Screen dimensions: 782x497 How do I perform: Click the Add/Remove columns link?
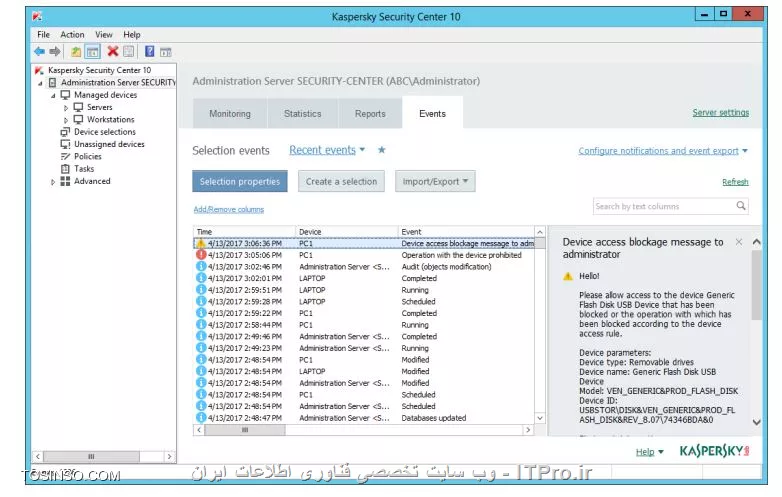tap(228, 209)
